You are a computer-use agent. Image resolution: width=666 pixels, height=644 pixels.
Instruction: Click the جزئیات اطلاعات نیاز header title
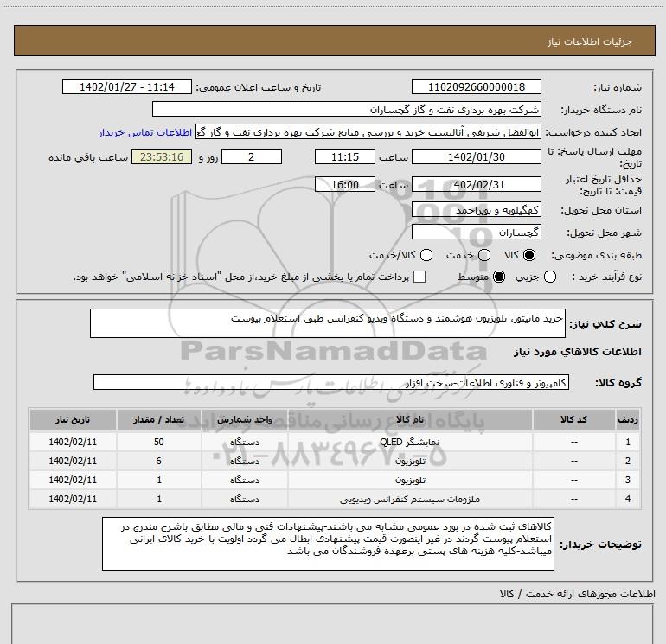coord(590,41)
